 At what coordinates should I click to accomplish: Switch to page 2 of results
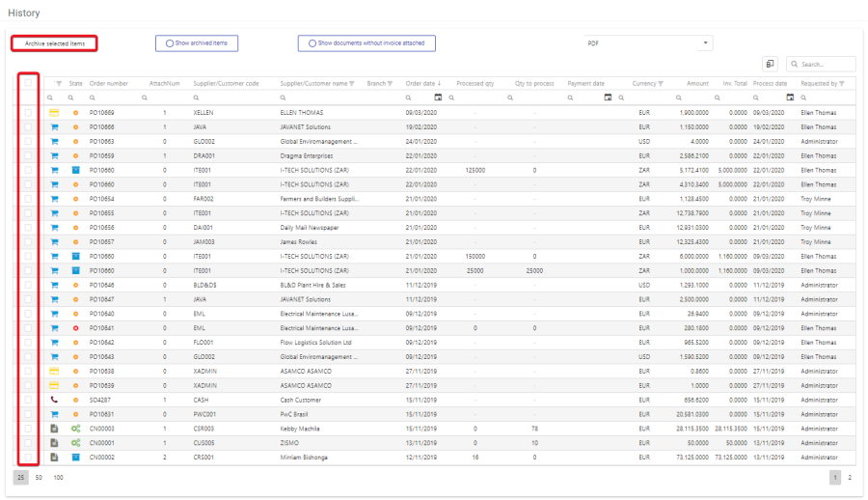pos(849,478)
